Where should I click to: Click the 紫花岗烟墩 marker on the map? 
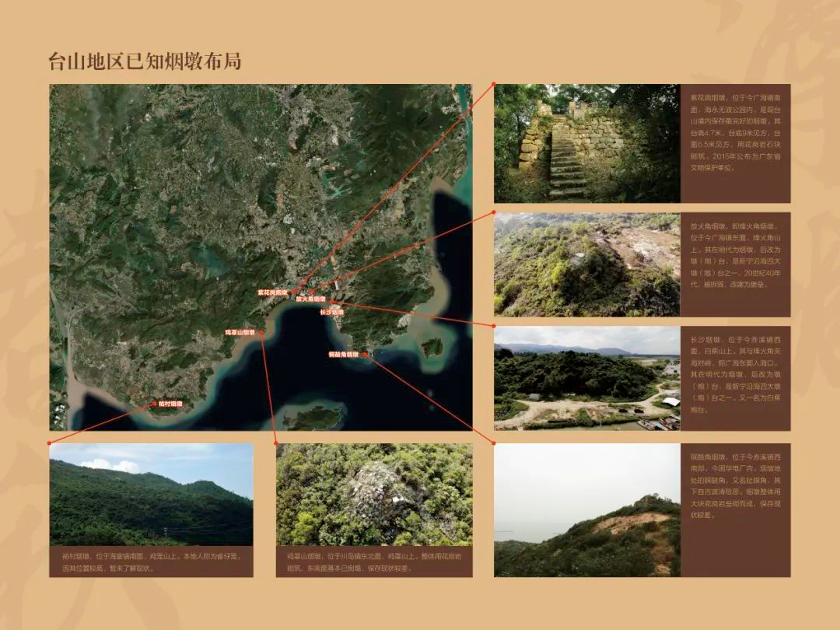point(293,293)
